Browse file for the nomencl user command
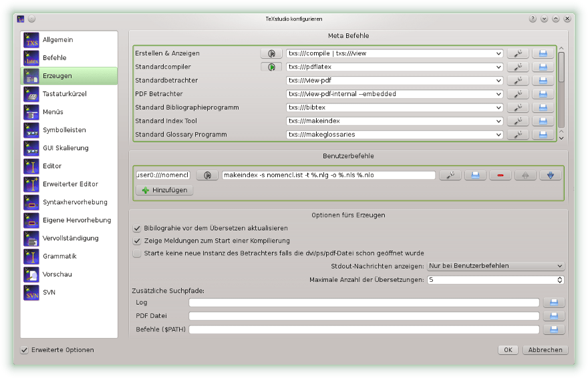This screenshot has height=378, width=588. tap(476, 176)
